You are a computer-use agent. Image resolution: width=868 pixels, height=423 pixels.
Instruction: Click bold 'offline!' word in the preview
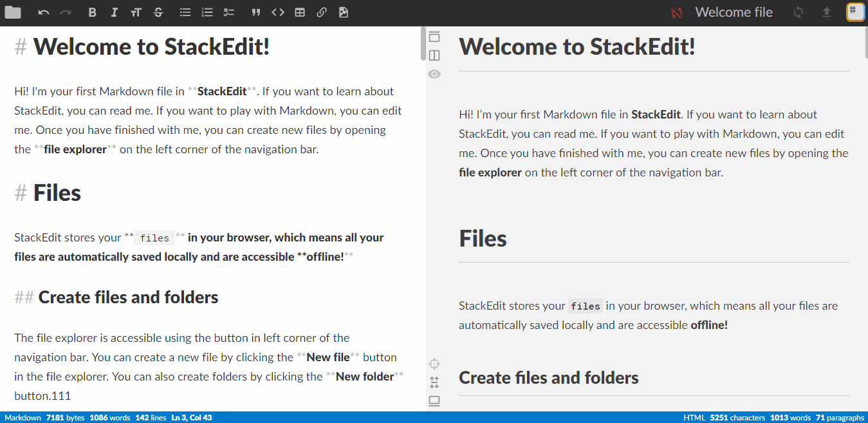[709, 325]
